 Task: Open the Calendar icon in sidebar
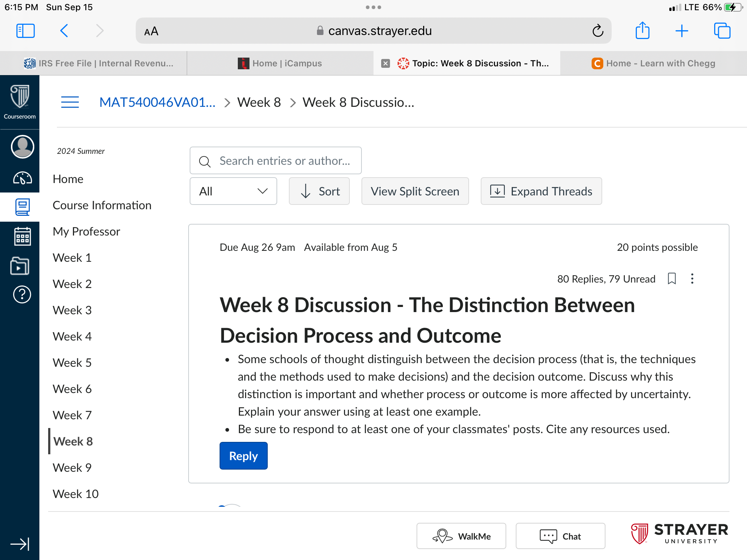22,237
